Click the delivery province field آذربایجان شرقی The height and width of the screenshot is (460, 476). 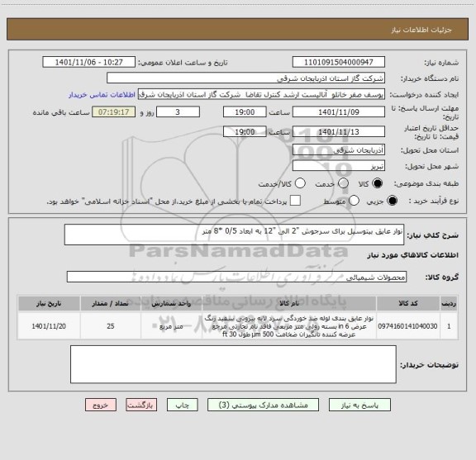(x=339, y=150)
